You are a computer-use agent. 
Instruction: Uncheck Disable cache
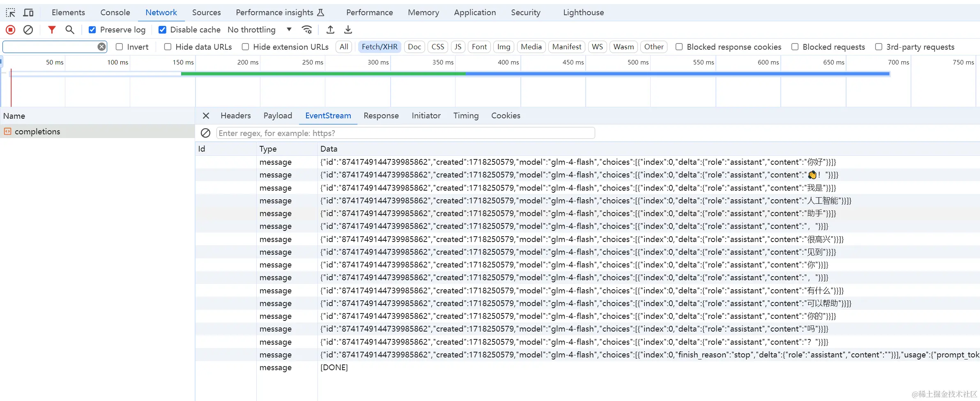162,30
